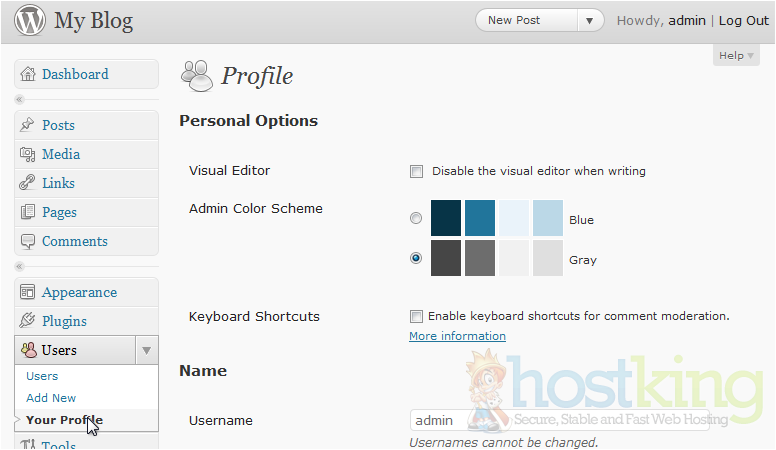Image resolution: width=776 pixels, height=450 pixels.
Task: Expand the New Post dropdown arrow
Action: 590,20
